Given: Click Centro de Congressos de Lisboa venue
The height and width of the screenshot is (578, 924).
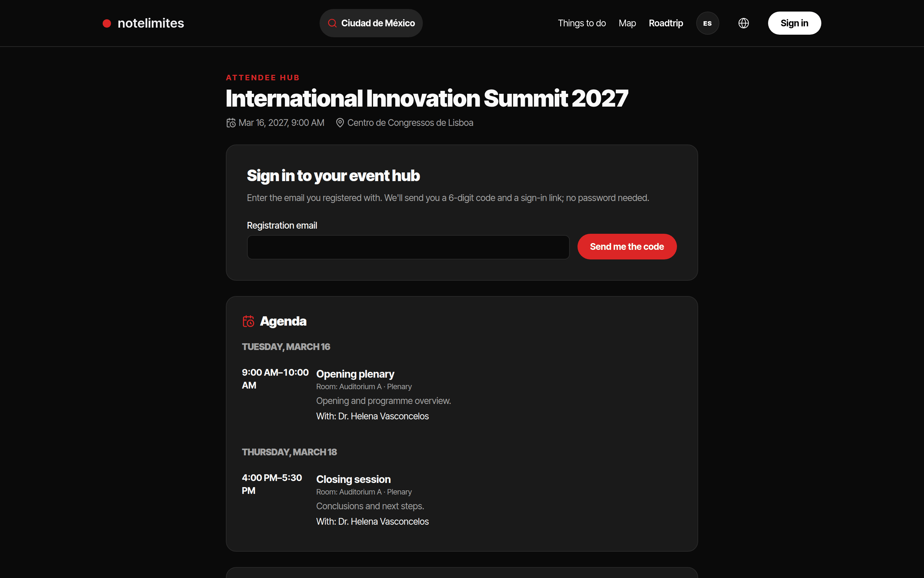Looking at the screenshot, I should coord(410,123).
